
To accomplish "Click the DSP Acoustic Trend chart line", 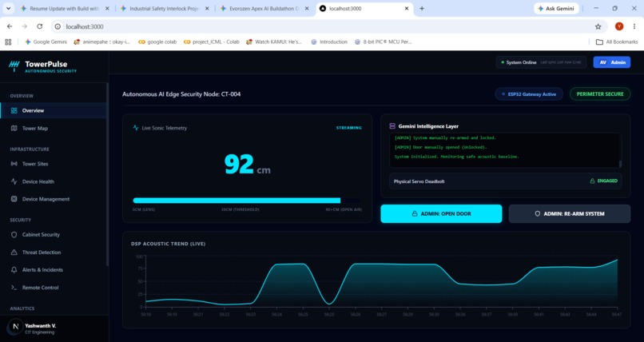I will point(381,281).
